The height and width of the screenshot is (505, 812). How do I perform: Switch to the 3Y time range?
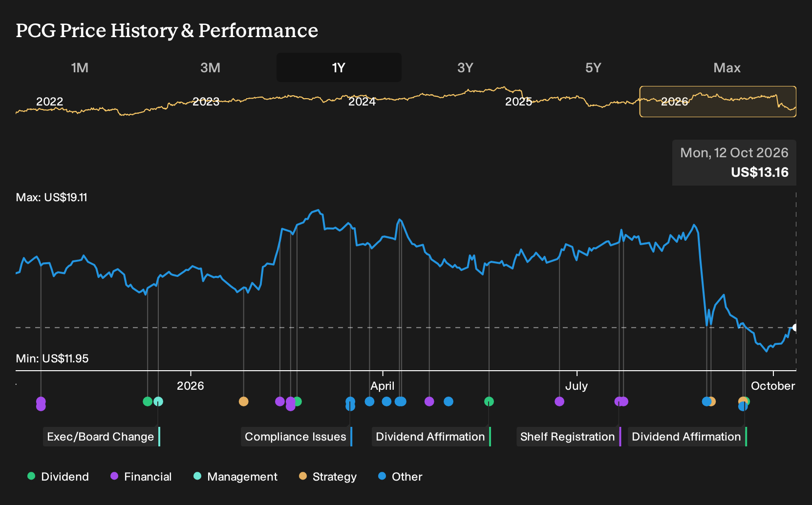click(x=465, y=67)
